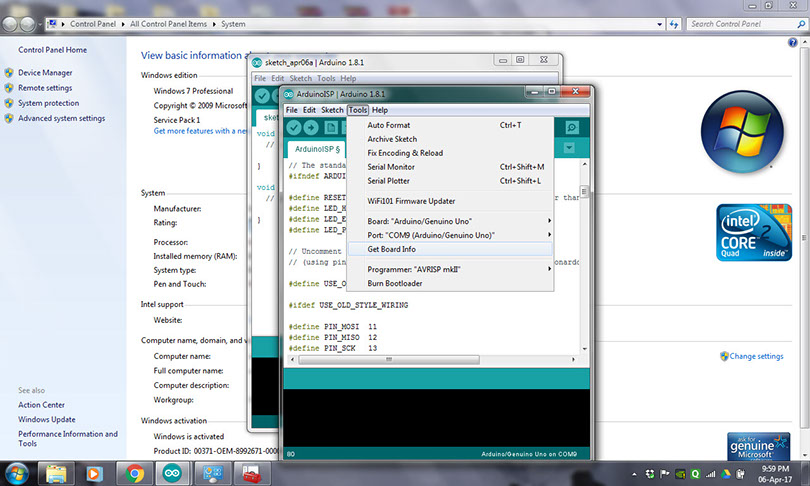Click the Google Drive tray icon

(x=725, y=474)
